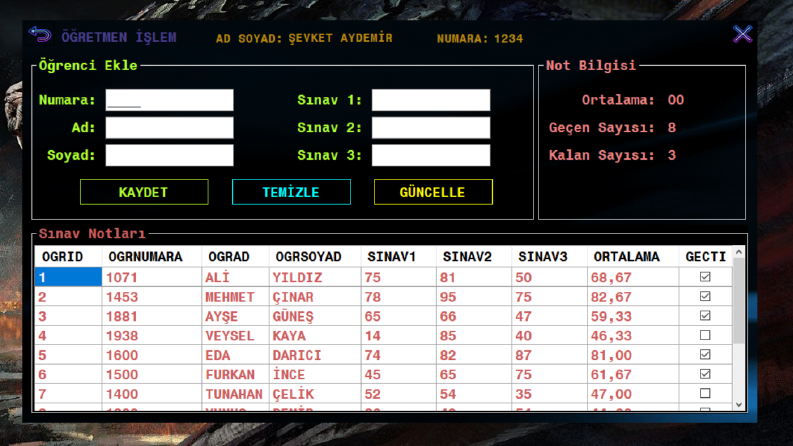
Task: Click average cell 59,33
Action: [633, 316]
